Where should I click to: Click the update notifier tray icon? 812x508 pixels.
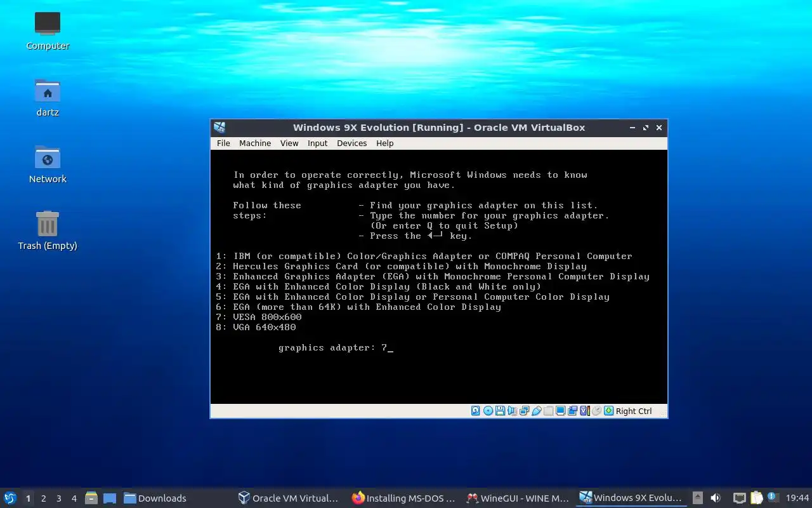pos(773,497)
